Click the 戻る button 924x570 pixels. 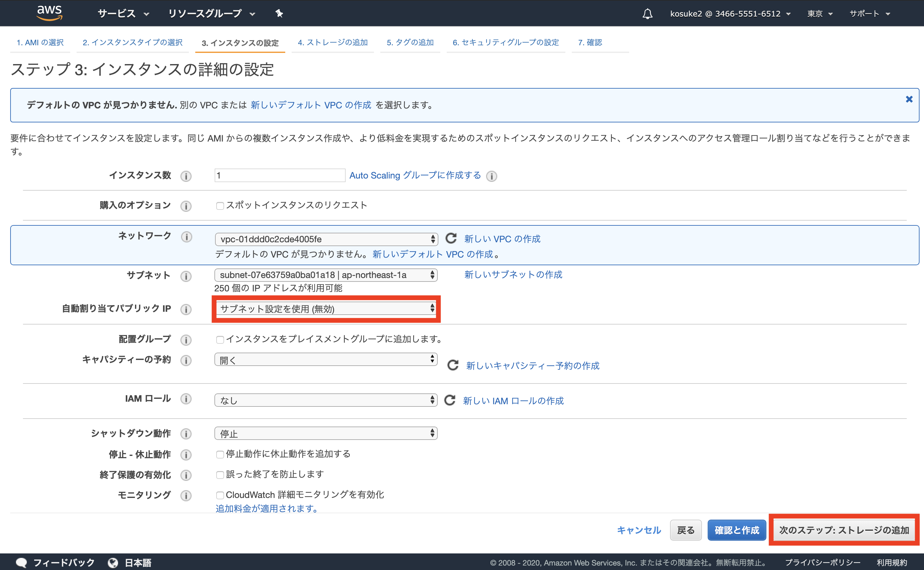coord(686,530)
